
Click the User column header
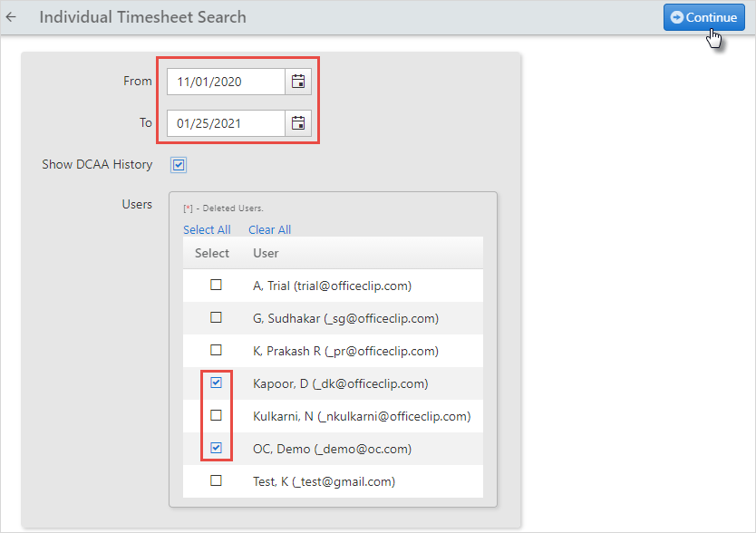click(266, 253)
